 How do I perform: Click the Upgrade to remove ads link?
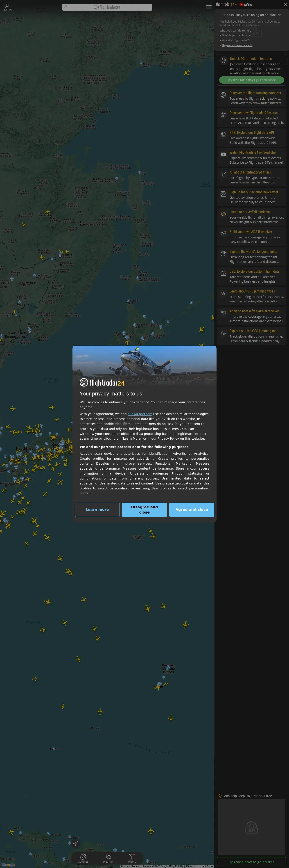coord(237,45)
